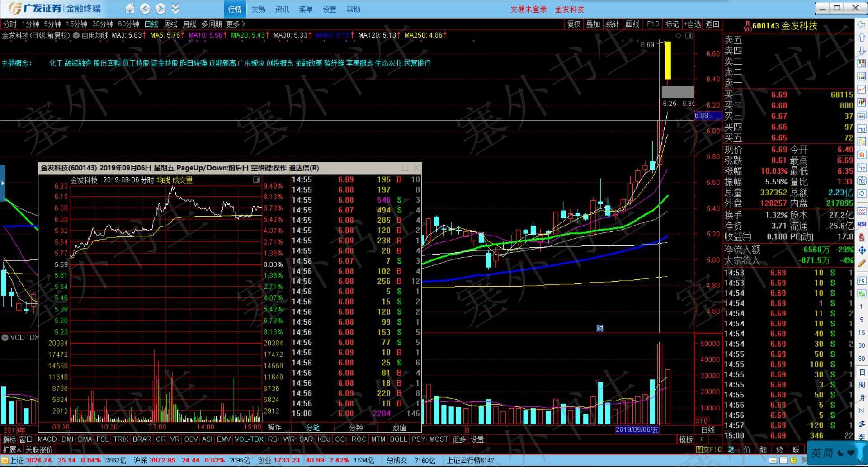Click the line chart icon in right sidebar
This screenshot has height=467, width=868.
tap(862, 90)
